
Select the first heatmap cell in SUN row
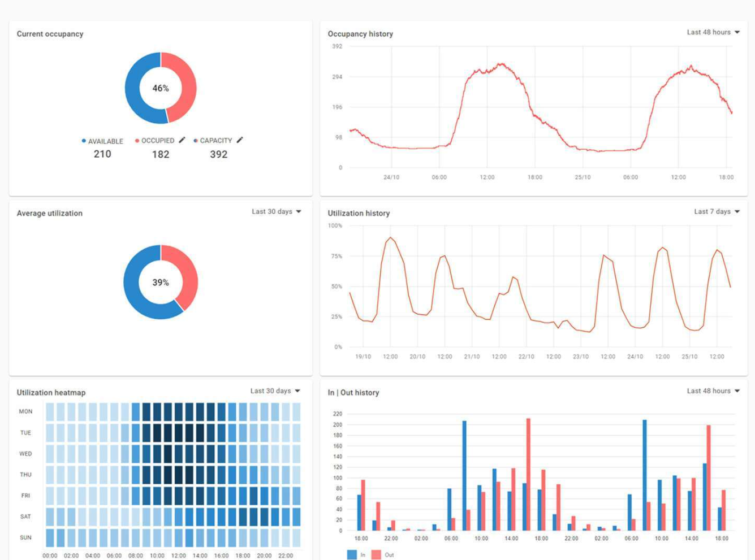pos(50,538)
